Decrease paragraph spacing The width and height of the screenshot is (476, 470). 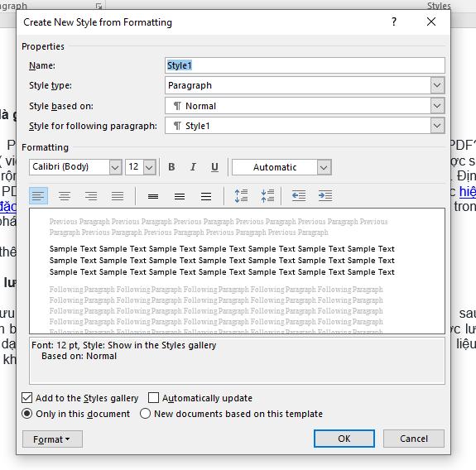267,196
